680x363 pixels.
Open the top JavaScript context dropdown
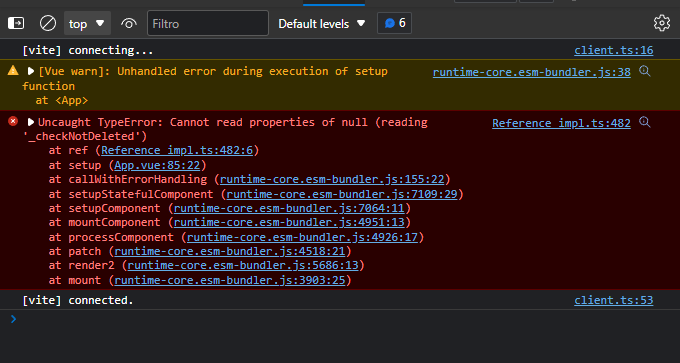[87, 23]
